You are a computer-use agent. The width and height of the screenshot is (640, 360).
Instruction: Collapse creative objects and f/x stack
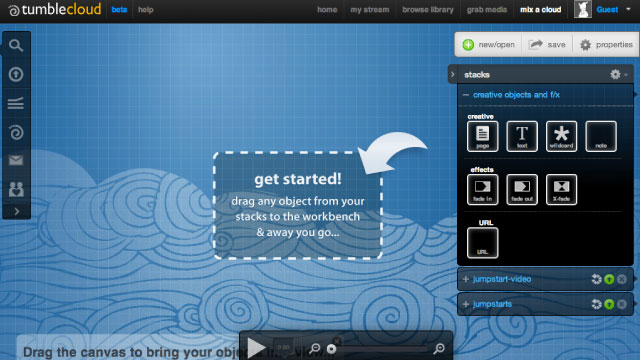click(x=466, y=95)
